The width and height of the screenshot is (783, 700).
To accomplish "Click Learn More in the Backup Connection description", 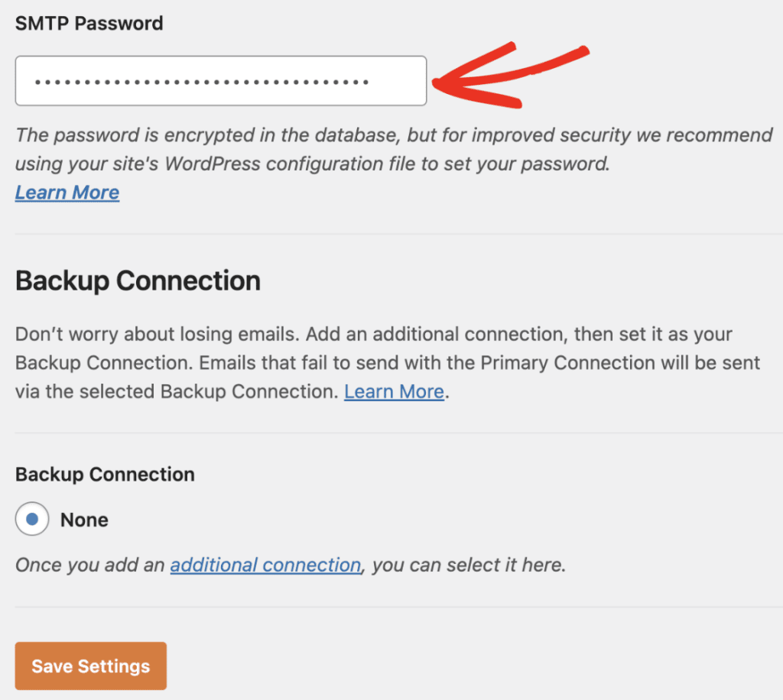I will (x=394, y=391).
